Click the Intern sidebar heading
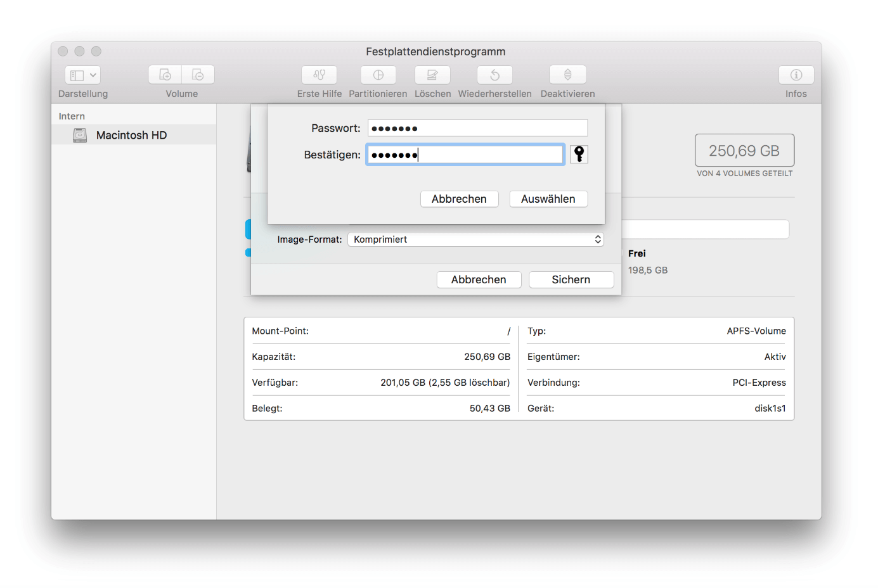 pyautogui.click(x=72, y=116)
